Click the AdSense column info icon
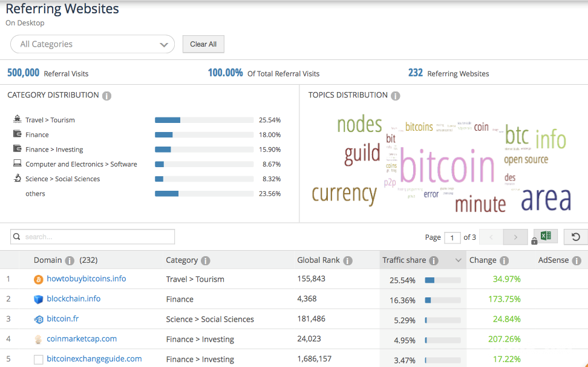588x367 pixels. [577, 261]
